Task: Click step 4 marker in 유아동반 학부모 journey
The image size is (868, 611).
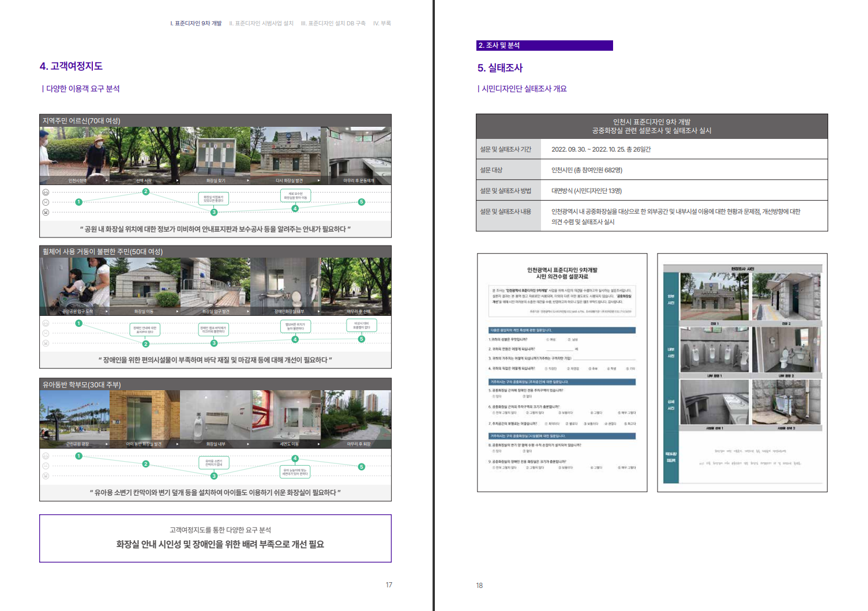Action: pos(295,459)
